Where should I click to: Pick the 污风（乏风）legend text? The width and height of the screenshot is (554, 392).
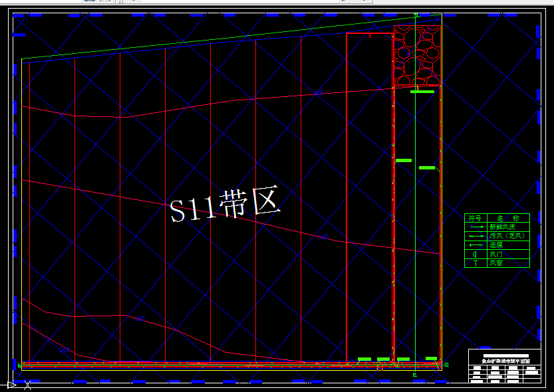507,236
